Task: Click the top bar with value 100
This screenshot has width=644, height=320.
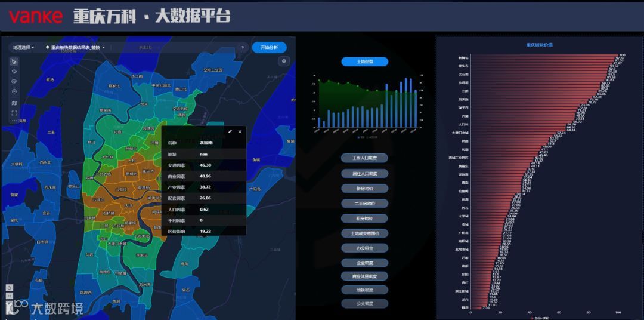Action: [x=544, y=55]
